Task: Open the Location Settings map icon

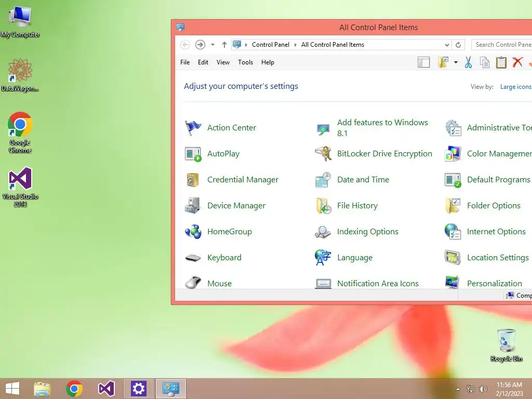Action: 453,258
